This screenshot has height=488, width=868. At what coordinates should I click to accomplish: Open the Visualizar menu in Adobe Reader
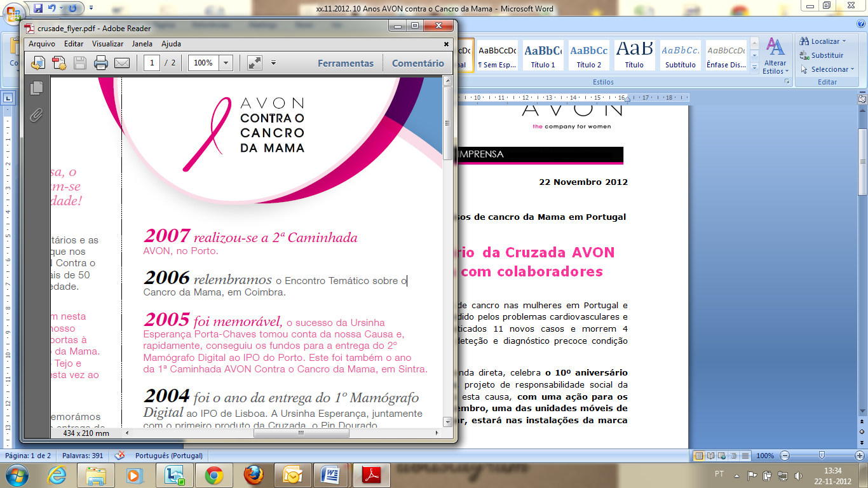tap(107, 44)
